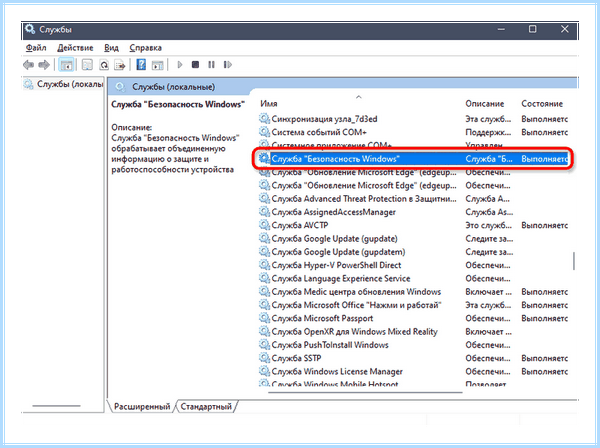Open the Help toolbar icon
The height and width of the screenshot is (448, 600).
[x=141, y=65]
